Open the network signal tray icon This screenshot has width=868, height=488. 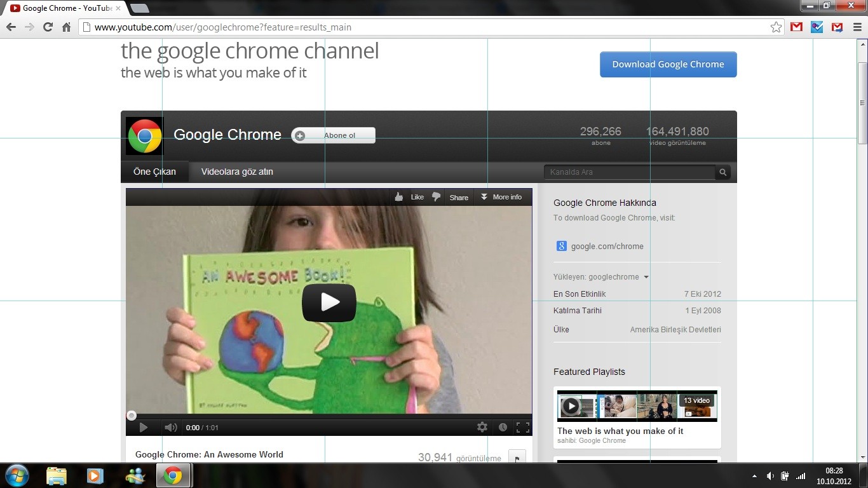click(801, 476)
